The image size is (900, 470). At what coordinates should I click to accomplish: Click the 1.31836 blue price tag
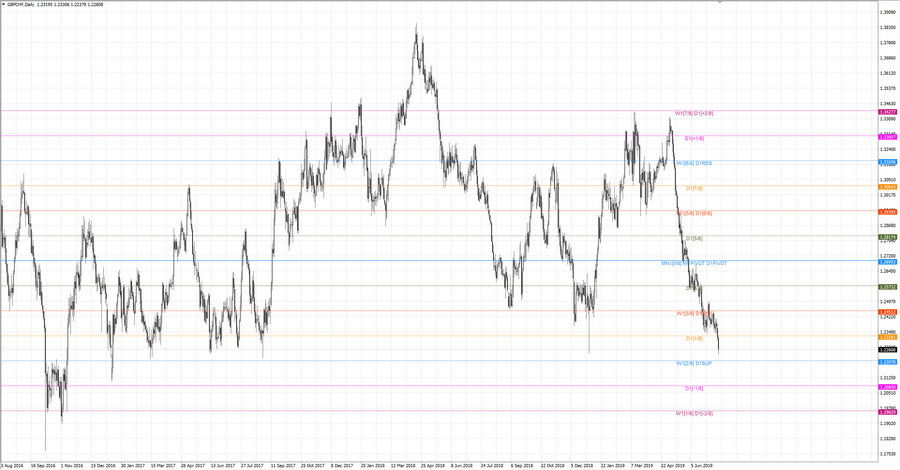click(x=888, y=162)
